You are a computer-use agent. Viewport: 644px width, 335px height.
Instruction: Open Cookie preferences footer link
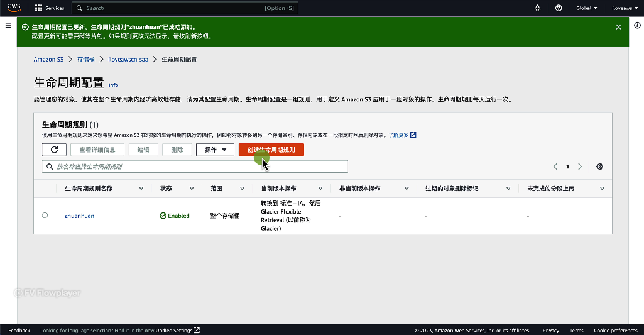point(615,331)
